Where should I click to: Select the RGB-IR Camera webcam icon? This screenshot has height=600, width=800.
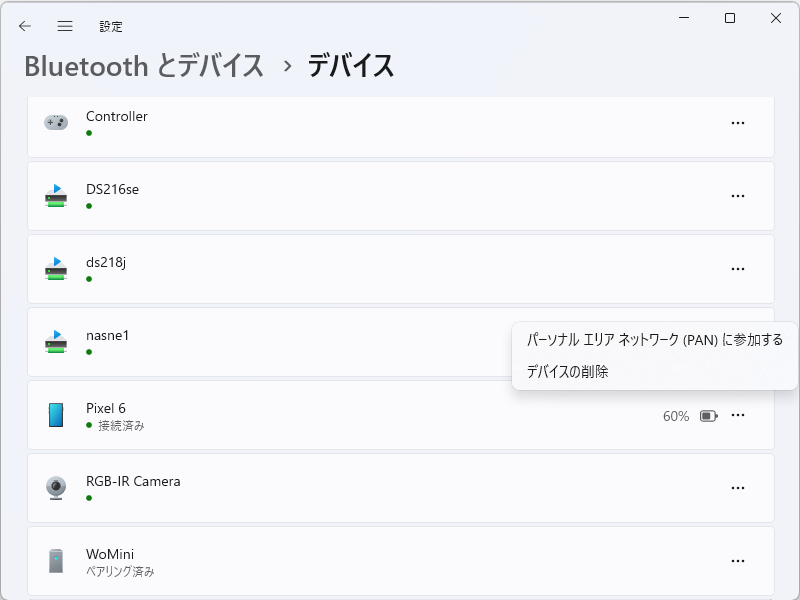(55, 486)
